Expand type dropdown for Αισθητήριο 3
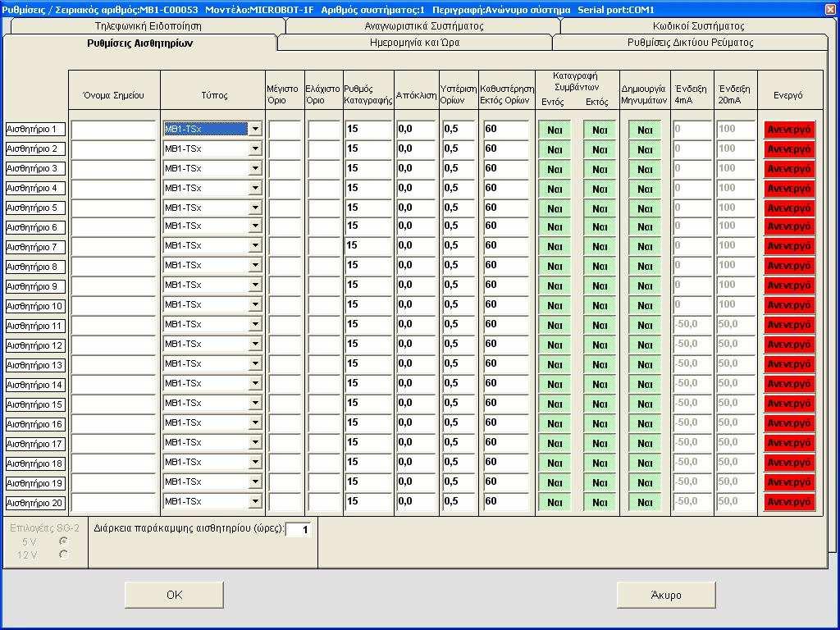840x630 pixels. 255,168
